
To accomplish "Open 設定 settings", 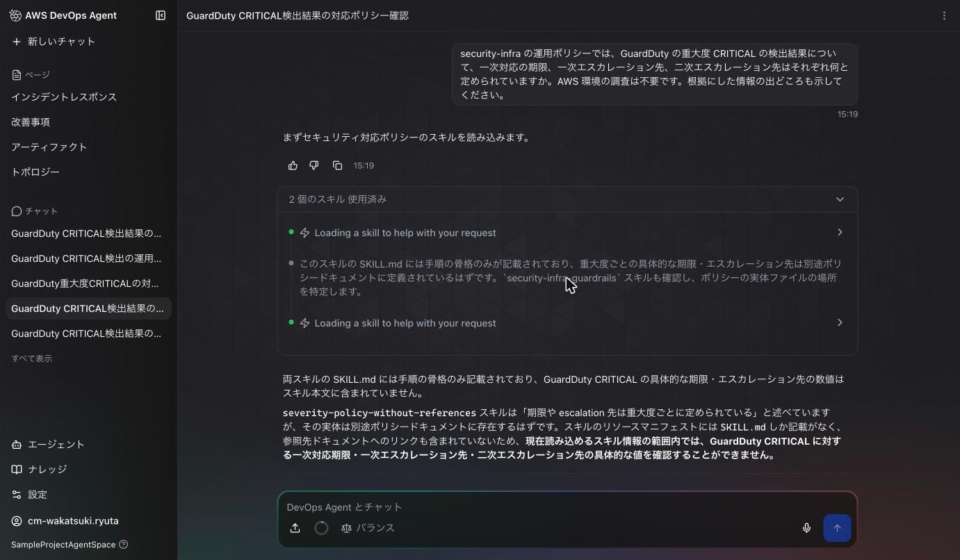I will point(29,495).
